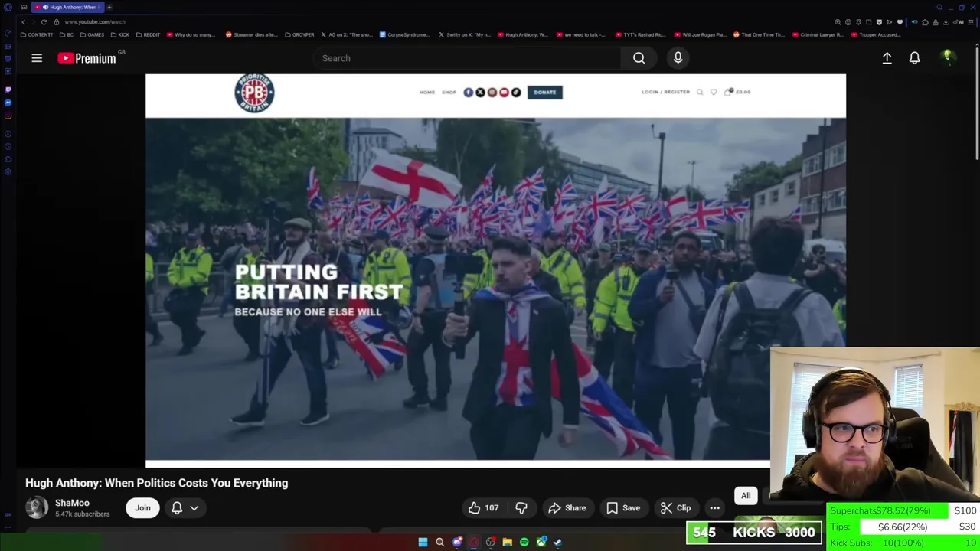Focus the YouTube search field
Image resolution: width=980 pixels, height=551 pixels.
467,58
